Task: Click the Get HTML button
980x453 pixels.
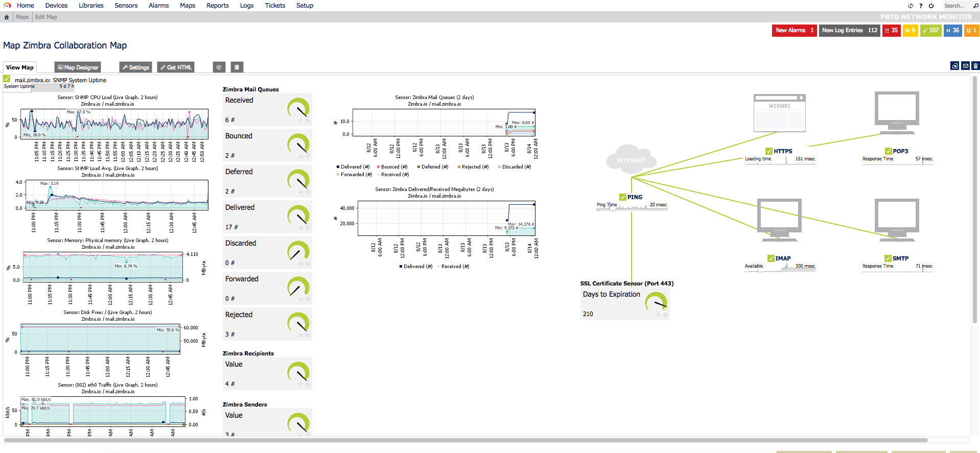Action: 176,67
